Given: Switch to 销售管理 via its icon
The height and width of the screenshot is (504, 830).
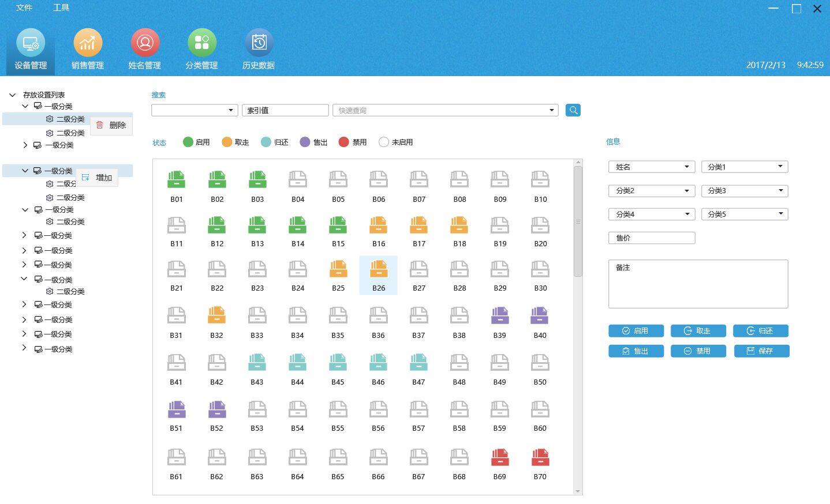Looking at the screenshot, I should [87, 49].
